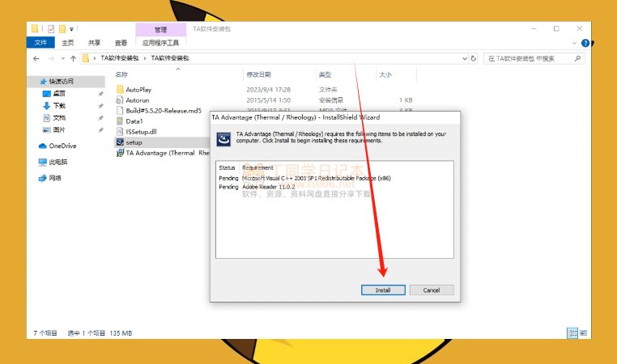617x364 pixels.
Task: Click the new folder icon in quick access toolbar
Action: (x=62, y=28)
